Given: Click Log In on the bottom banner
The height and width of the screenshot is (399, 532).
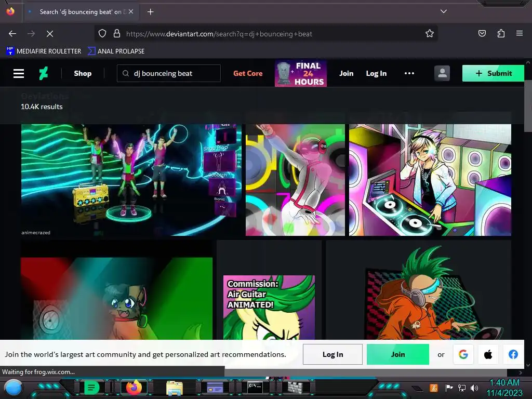Looking at the screenshot, I should click(332, 354).
